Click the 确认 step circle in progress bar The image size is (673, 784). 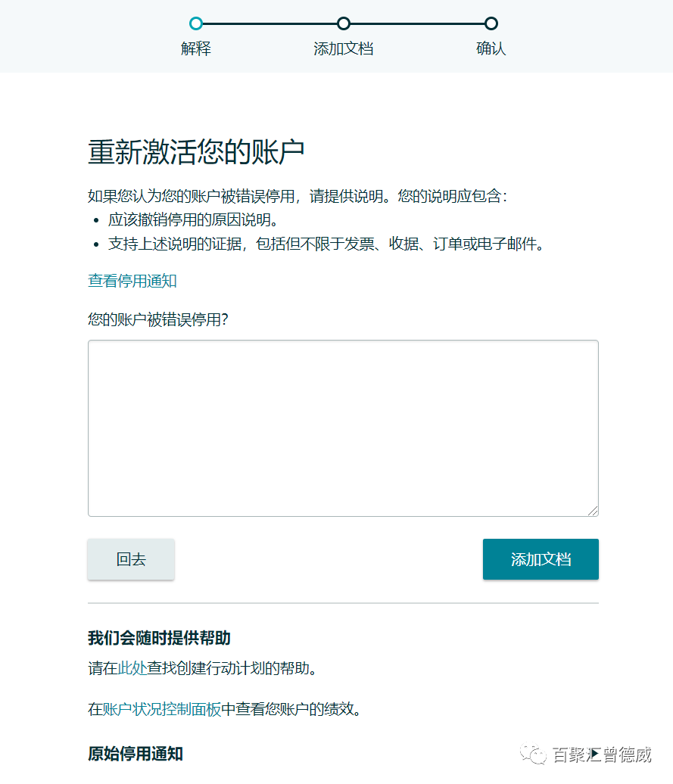point(491,23)
